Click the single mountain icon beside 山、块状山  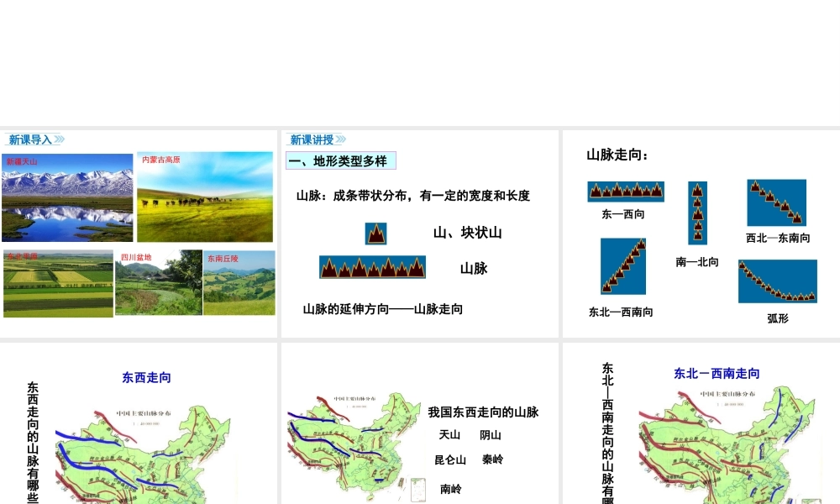pyautogui.click(x=375, y=234)
